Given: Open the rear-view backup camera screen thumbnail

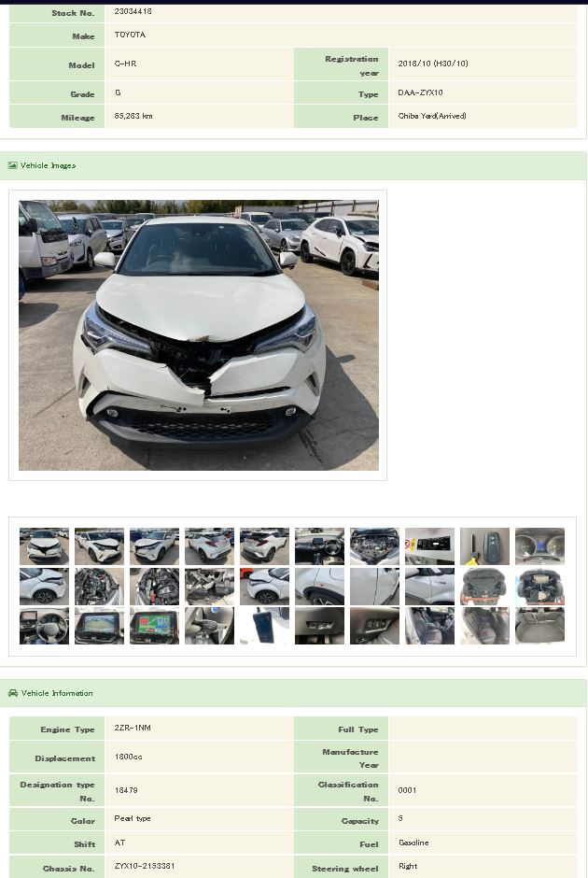Looking at the screenshot, I should pos(99,626).
